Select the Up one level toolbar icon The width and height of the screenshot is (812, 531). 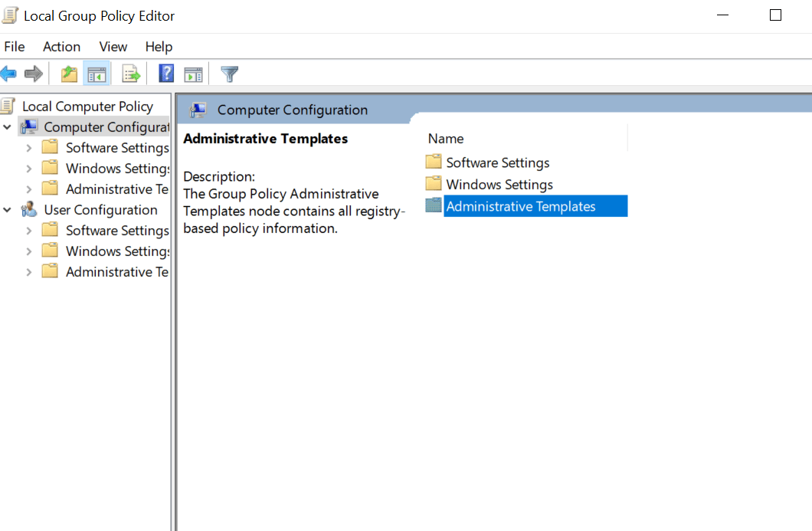pyautogui.click(x=68, y=73)
